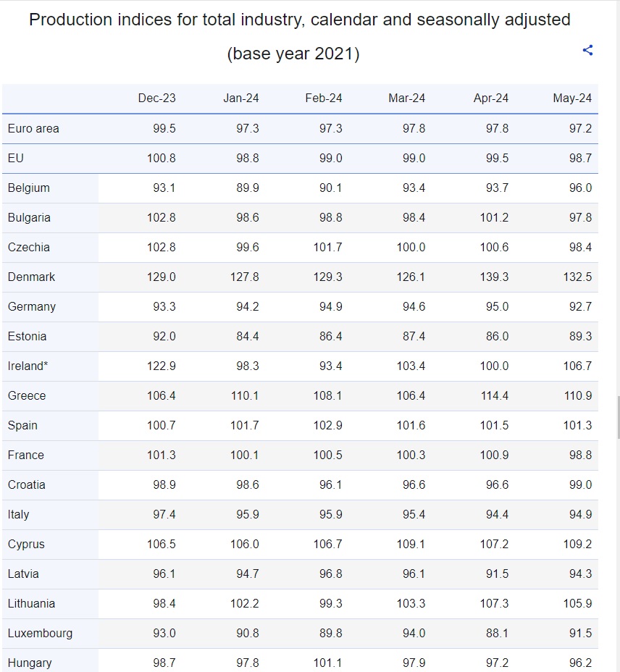This screenshot has height=672, width=620.
Task: Select the EU row label
Action: click(16, 158)
